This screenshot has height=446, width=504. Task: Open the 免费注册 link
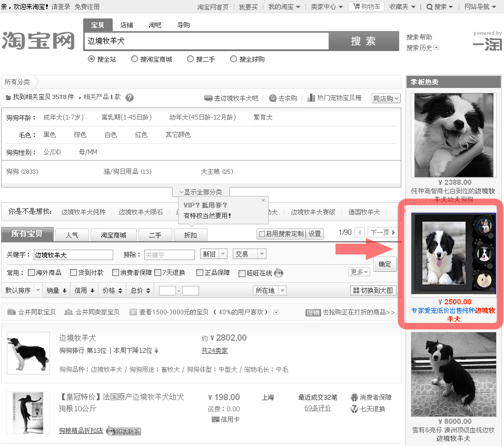tap(87, 7)
